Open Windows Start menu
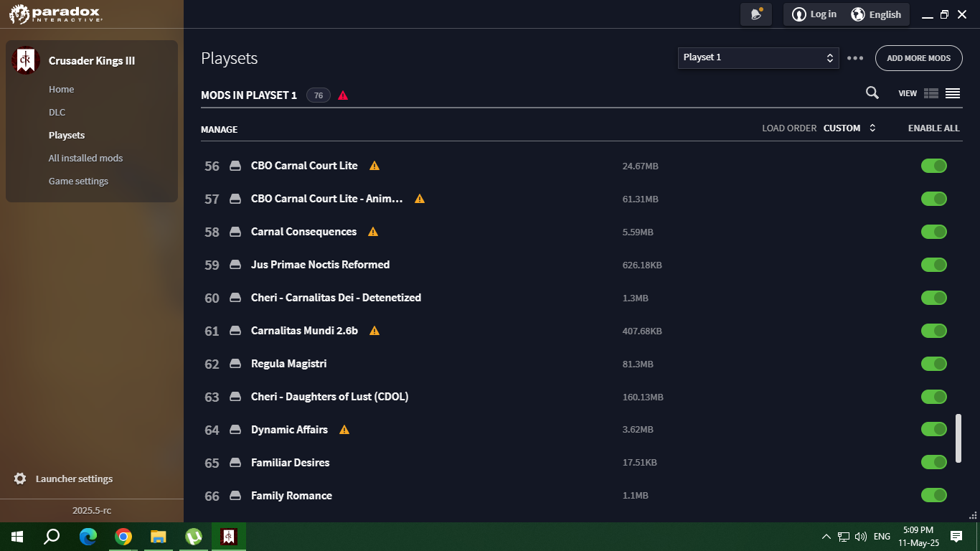The height and width of the screenshot is (551, 980). pos(17,536)
